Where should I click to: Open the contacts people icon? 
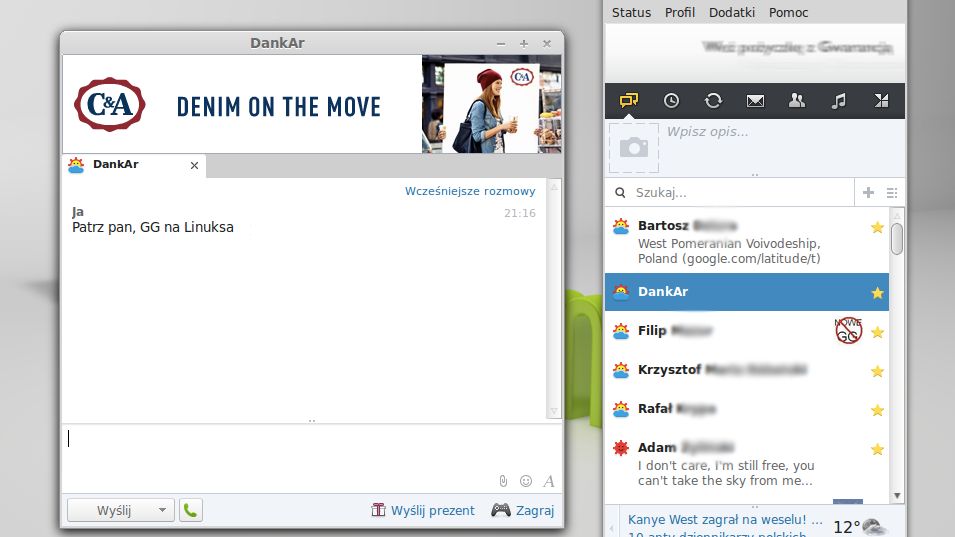tap(797, 100)
